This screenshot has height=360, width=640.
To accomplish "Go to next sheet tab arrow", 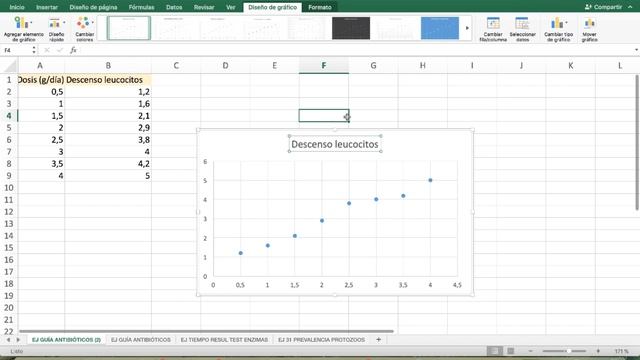I will pyautogui.click(x=18, y=340).
